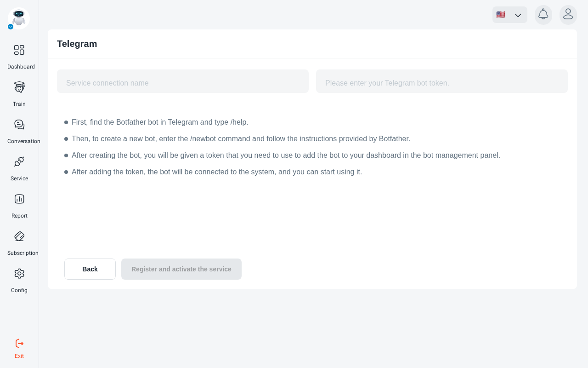Expand the language dropdown chevron

click(518, 15)
